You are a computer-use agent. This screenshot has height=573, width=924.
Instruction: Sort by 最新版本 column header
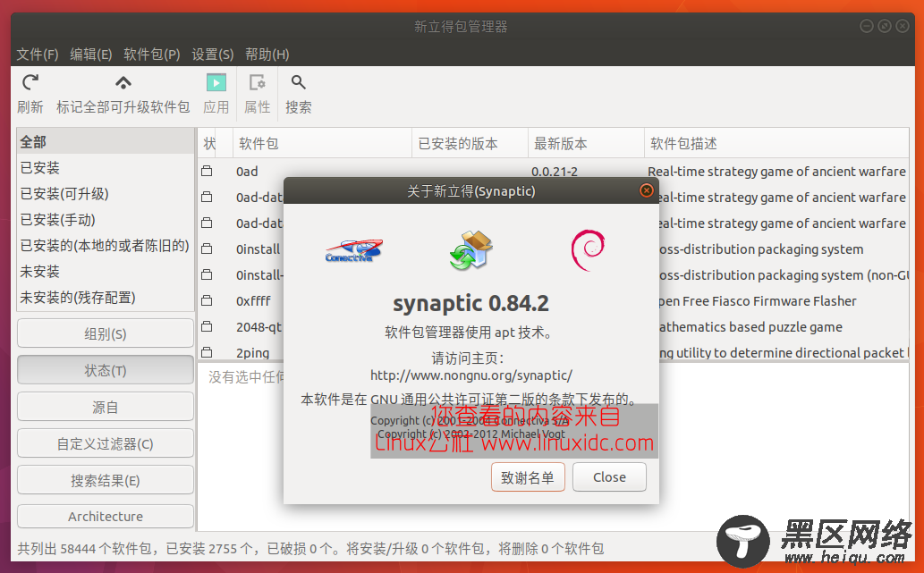(586, 144)
